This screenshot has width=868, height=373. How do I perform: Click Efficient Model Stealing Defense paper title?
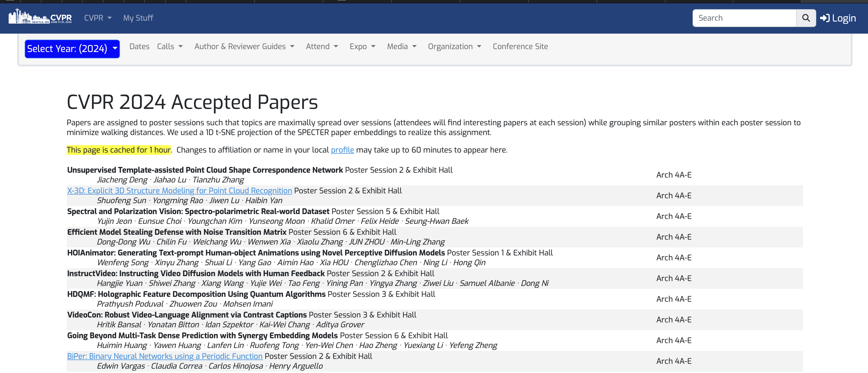pos(177,232)
